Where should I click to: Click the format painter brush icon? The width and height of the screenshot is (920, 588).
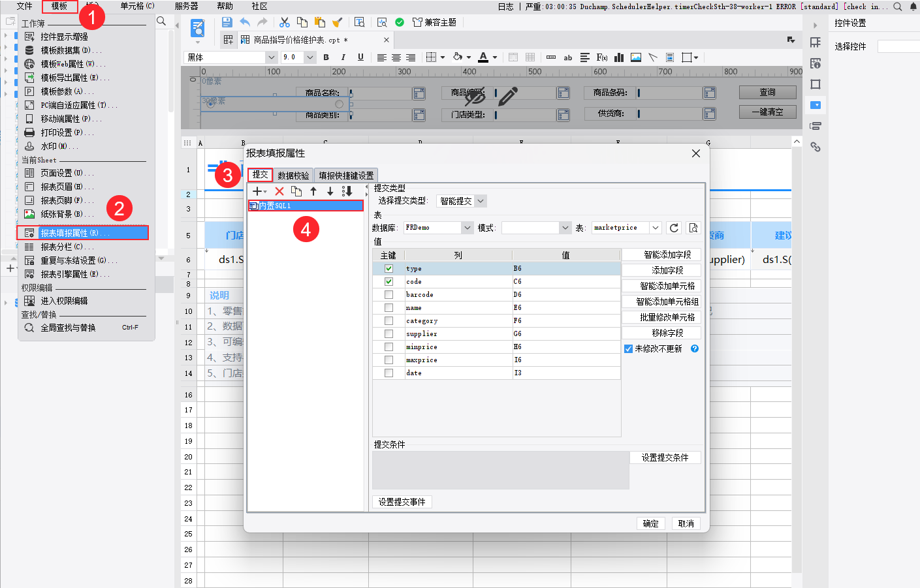(337, 22)
